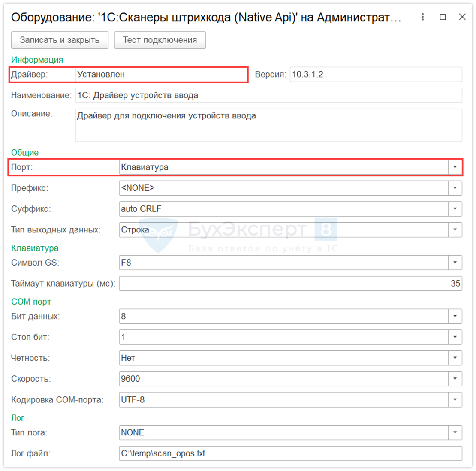Screen dimensions: 476x471
Task: Expand 'Кодировка COM-порта' dropdown arrow
Action: tap(455, 400)
